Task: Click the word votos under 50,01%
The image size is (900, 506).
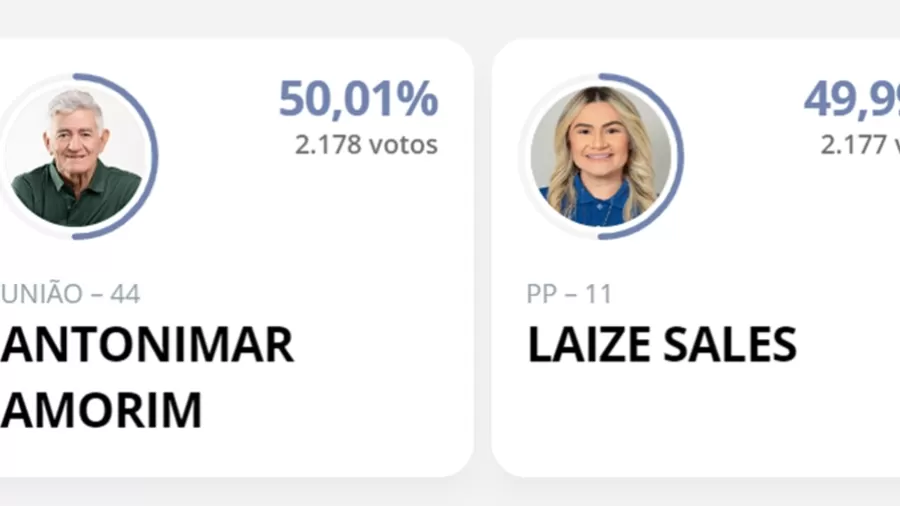Action: pyautogui.click(x=404, y=145)
